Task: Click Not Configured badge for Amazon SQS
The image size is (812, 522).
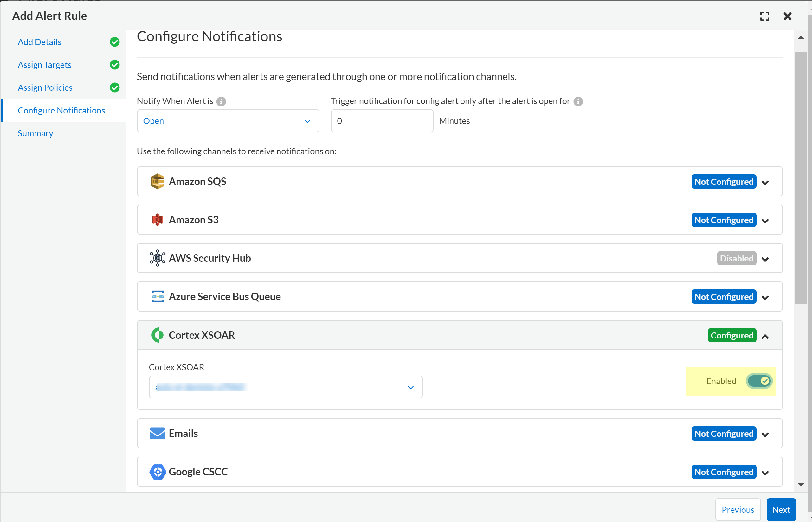Action: click(724, 182)
